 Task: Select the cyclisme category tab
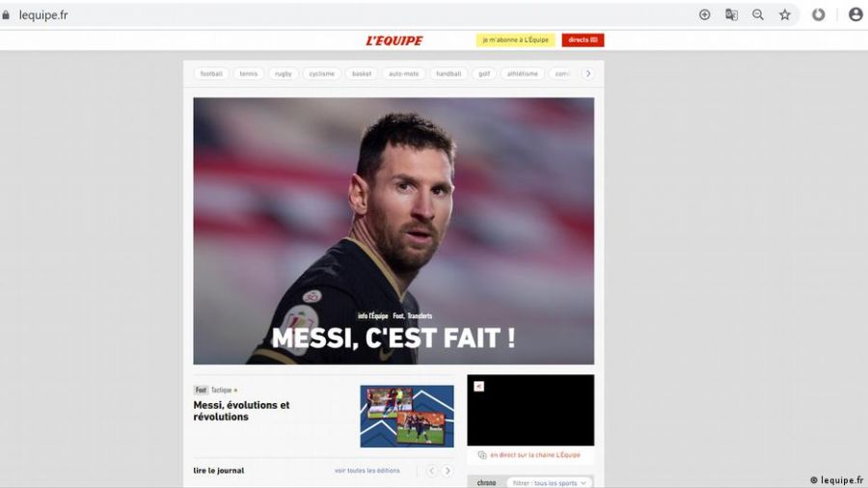point(321,73)
